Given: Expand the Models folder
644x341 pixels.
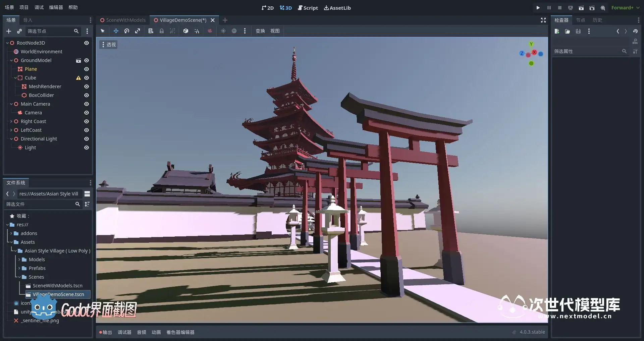Looking at the screenshot, I should click(x=19, y=260).
